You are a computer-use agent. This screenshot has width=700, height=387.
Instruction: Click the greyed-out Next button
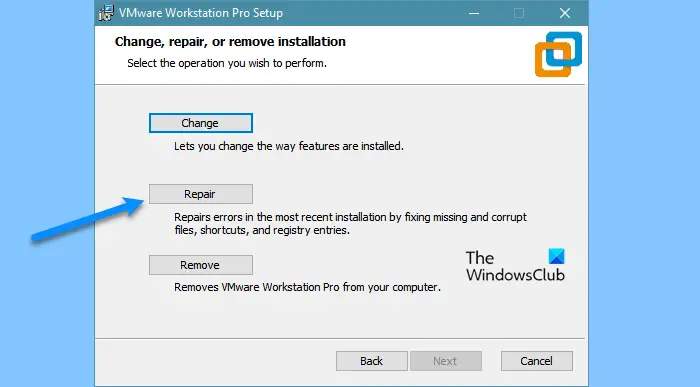(x=446, y=361)
